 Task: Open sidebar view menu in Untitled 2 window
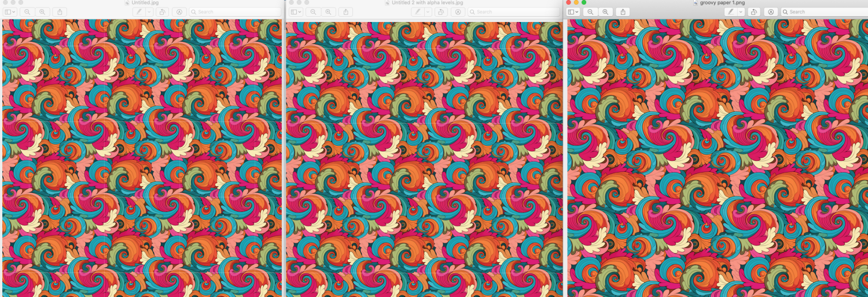coord(296,12)
